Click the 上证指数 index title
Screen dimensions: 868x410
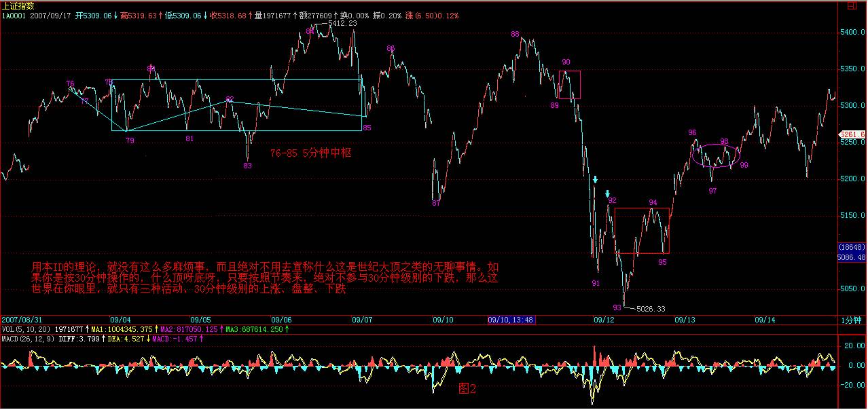pos(19,5)
